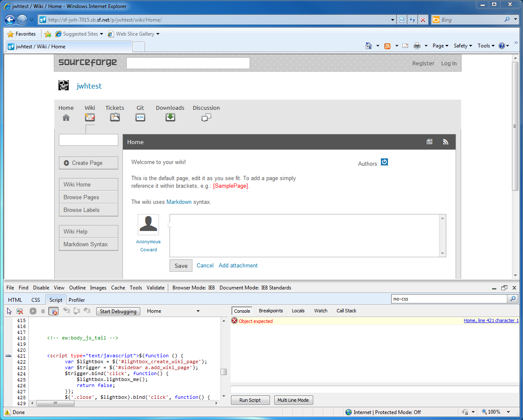Switch to the Profiler tab
Image resolution: width=523 pixels, height=420 pixels.
(x=77, y=300)
